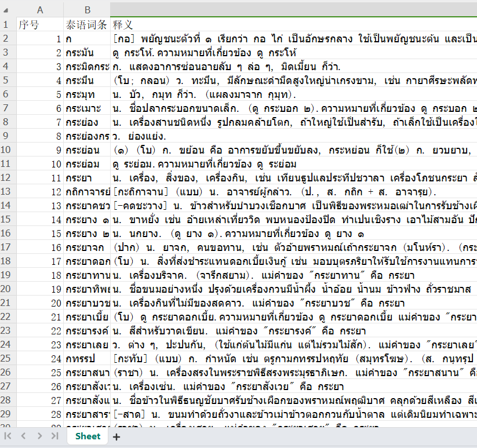Click header cell 序号

pyautogui.click(x=40, y=24)
